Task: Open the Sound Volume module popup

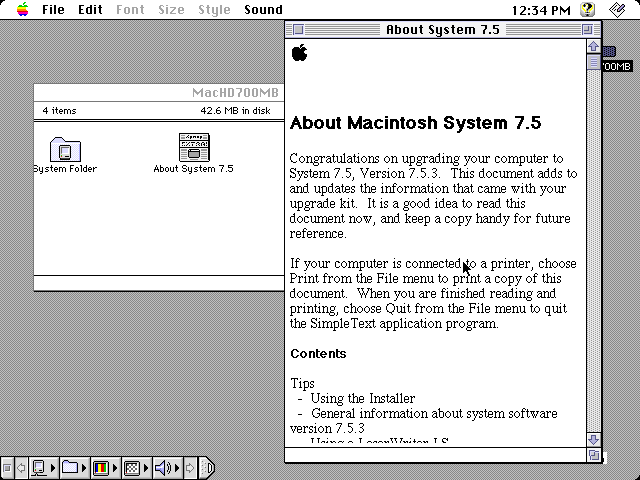Action: (167, 468)
